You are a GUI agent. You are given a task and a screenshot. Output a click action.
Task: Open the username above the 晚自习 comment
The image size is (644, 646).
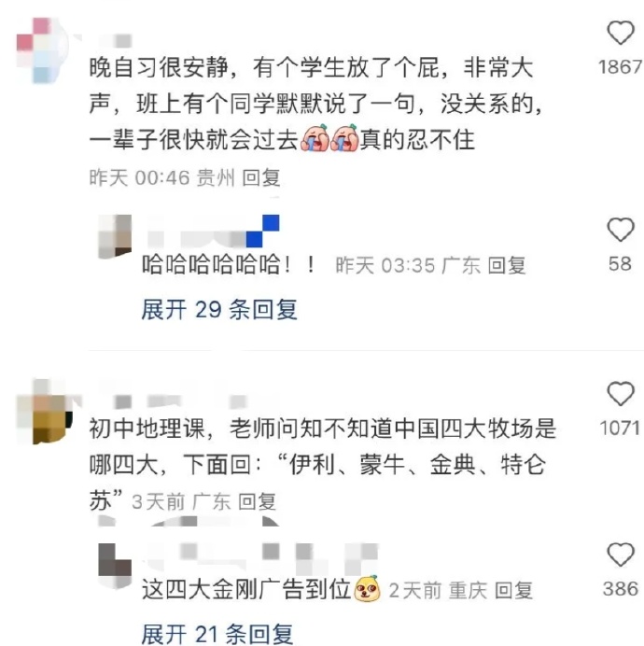(x=110, y=41)
